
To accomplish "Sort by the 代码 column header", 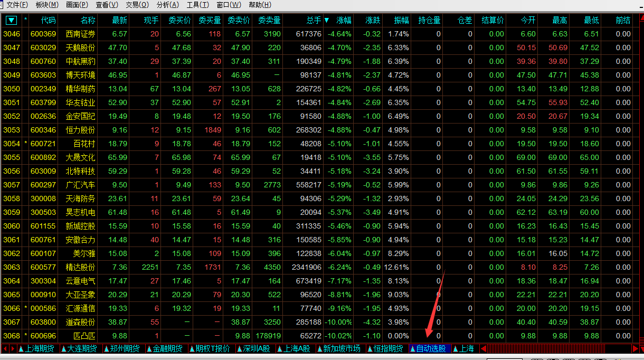I will click(48, 20).
